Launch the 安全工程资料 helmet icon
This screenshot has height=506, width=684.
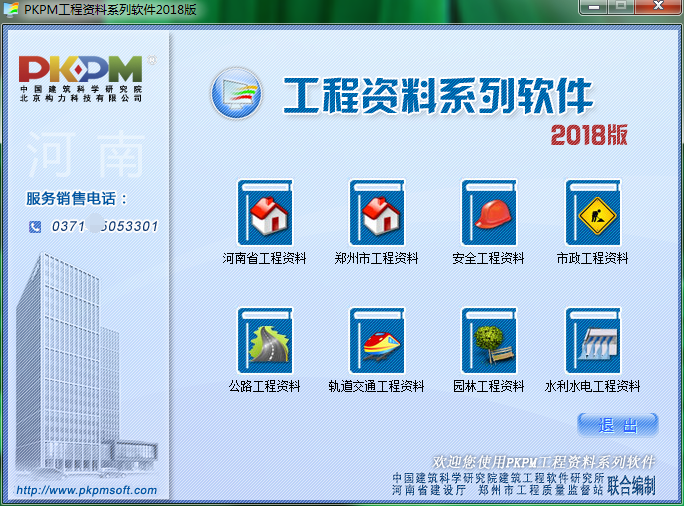coord(489,212)
